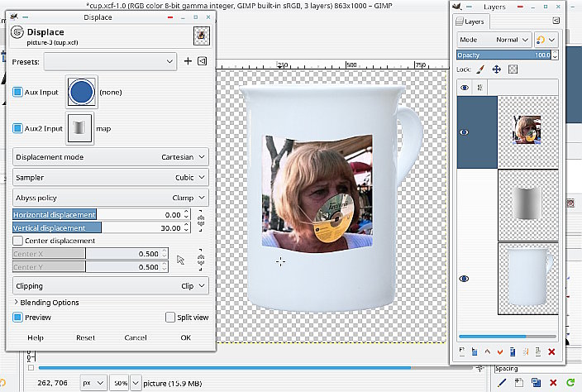
Task: Click Reset in the Displace dialog
Action: [x=85, y=337]
